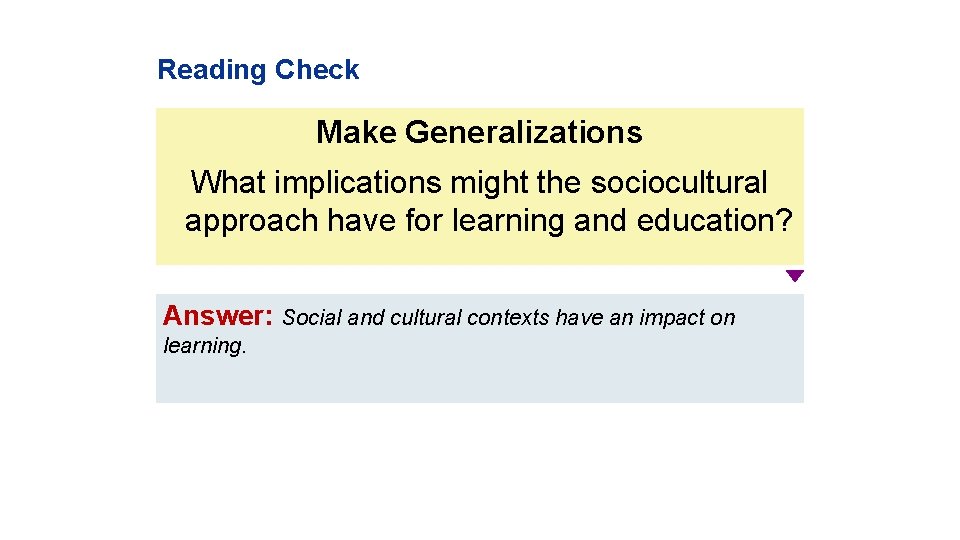
Task: Select the word "sociocultural" in the question
Action: [679, 183]
